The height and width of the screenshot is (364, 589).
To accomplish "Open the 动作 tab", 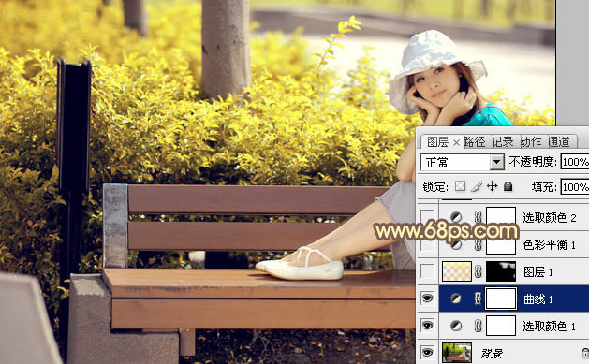I will tap(531, 142).
